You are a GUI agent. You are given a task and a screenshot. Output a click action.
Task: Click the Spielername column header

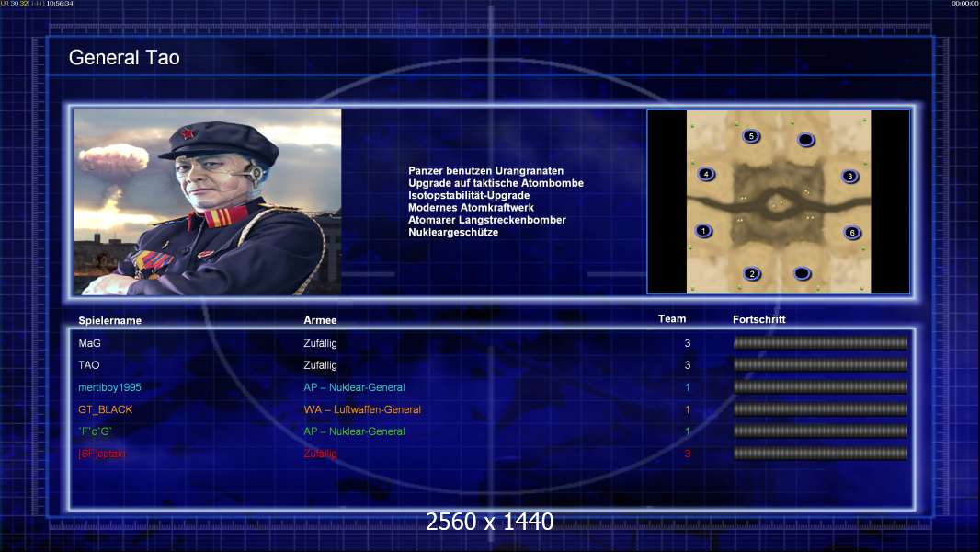(110, 321)
